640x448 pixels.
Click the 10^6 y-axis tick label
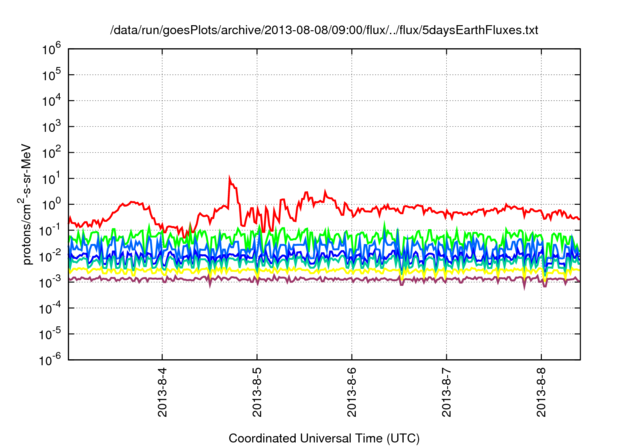point(51,50)
